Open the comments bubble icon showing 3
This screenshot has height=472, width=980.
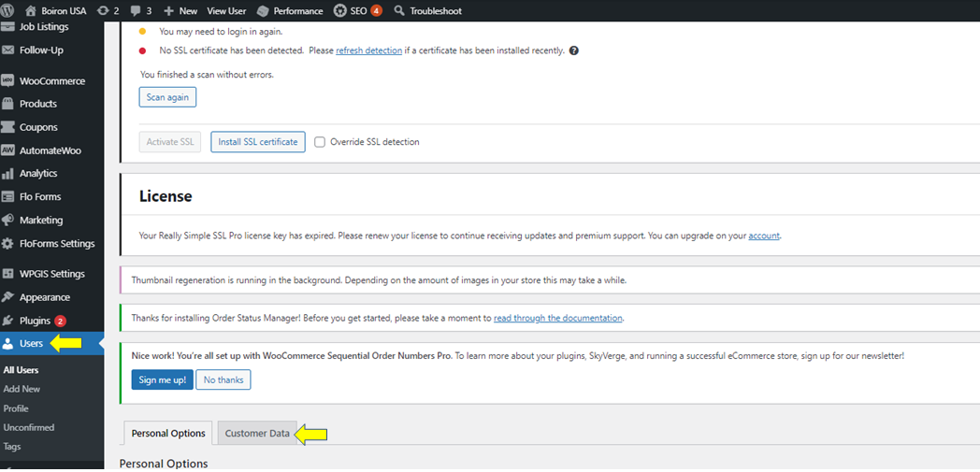pyautogui.click(x=136, y=10)
